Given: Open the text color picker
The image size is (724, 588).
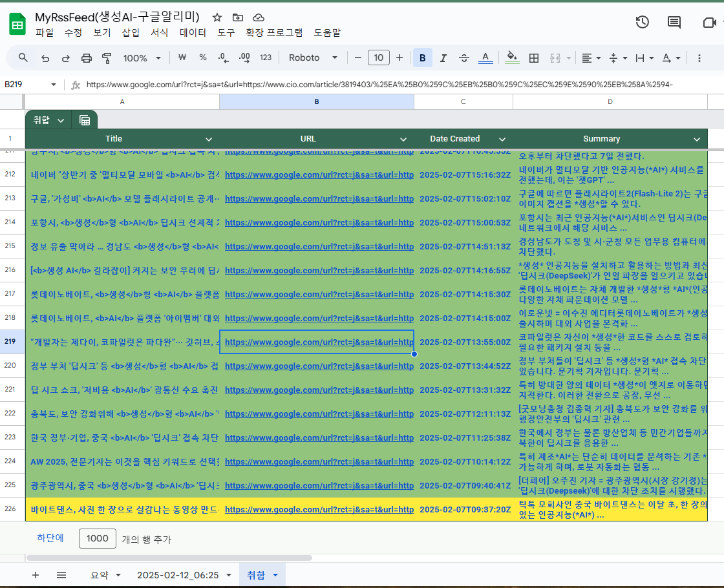Looking at the screenshot, I should coord(485,58).
